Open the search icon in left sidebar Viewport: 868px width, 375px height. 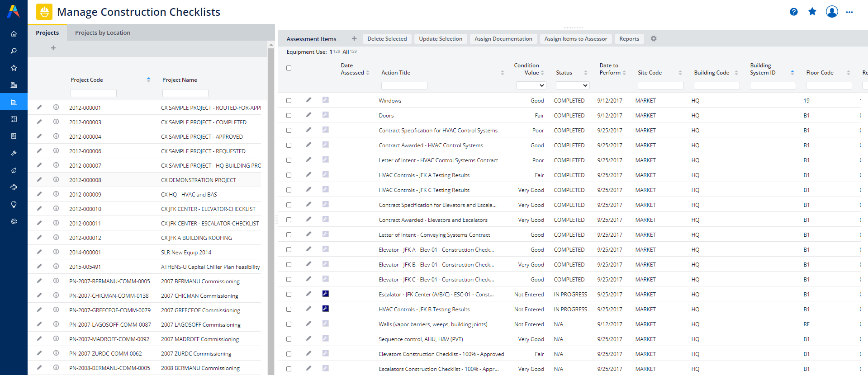pyautogui.click(x=14, y=51)
